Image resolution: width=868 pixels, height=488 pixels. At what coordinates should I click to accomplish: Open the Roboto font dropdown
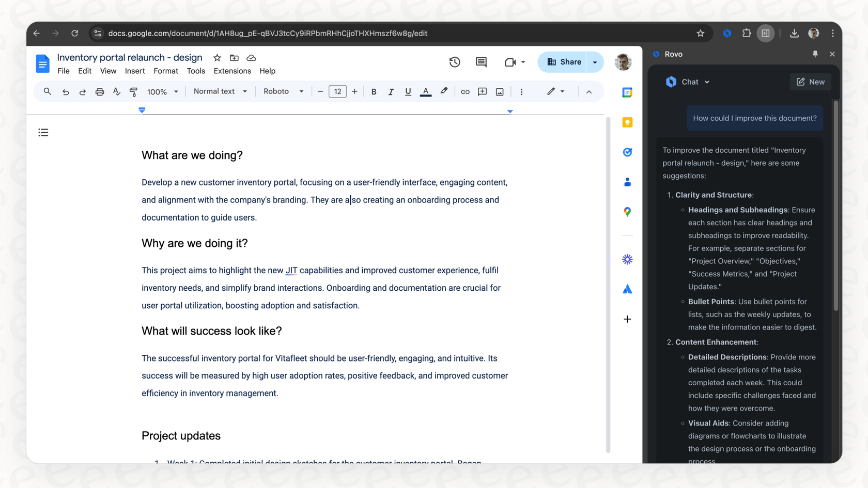point(282,91)
